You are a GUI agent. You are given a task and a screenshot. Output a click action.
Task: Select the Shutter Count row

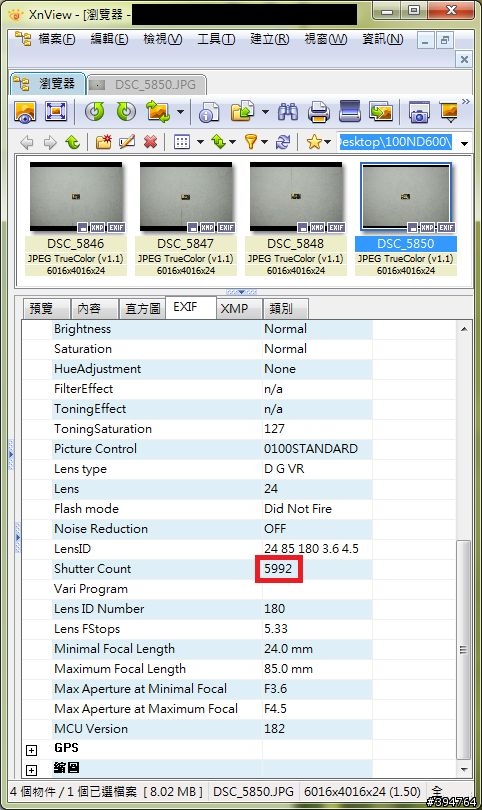tap(212, 569)
